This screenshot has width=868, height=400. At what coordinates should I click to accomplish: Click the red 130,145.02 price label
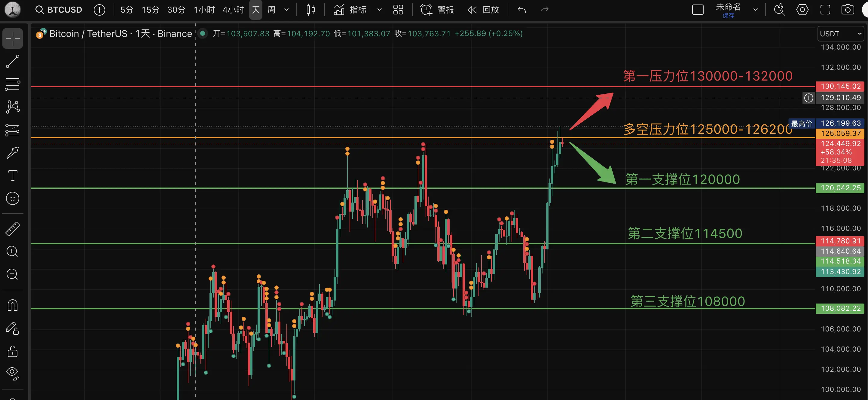(x=840, y=86)
